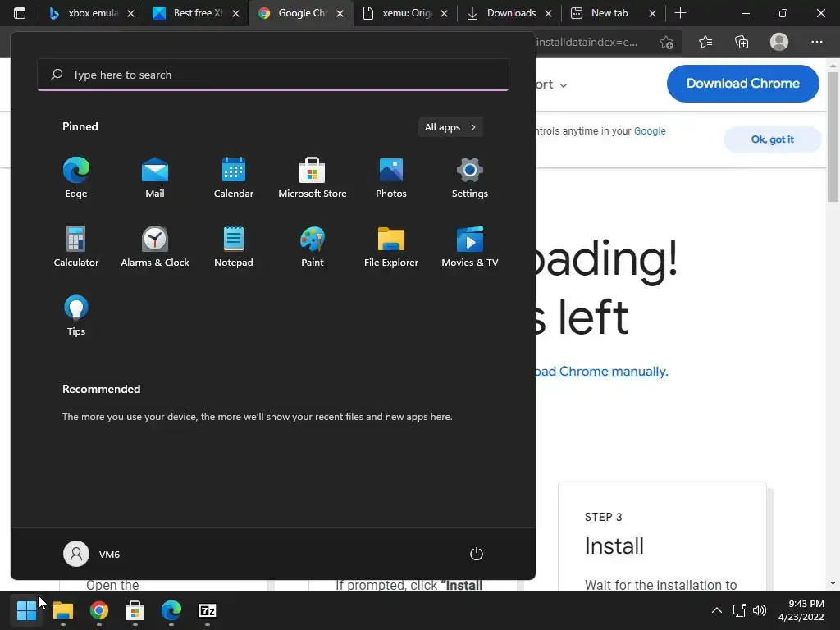Open Microsoft Store from the taskbar

coord(135,610)
